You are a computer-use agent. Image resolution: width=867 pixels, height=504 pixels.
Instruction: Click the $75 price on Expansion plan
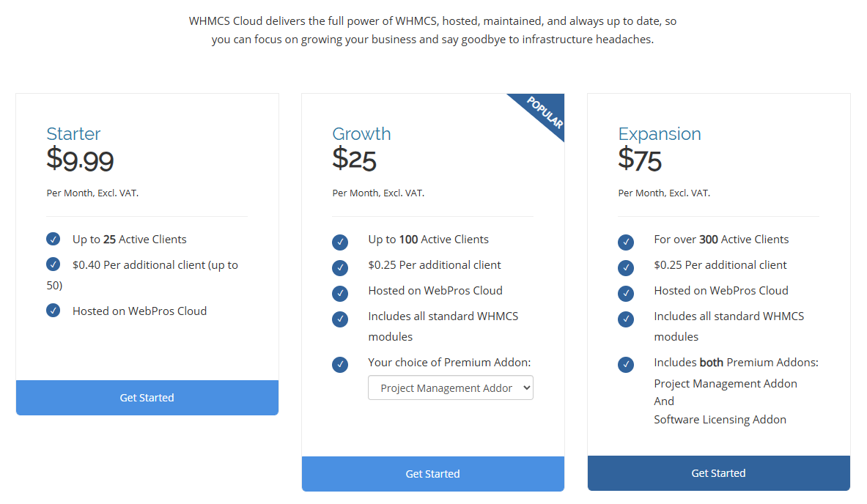[x=640, y=160]
